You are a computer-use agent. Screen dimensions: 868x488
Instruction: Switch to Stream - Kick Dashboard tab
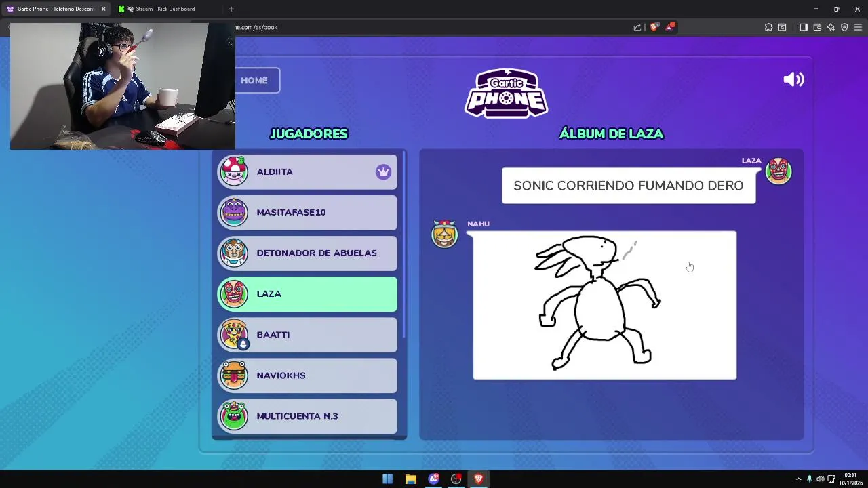165,9
